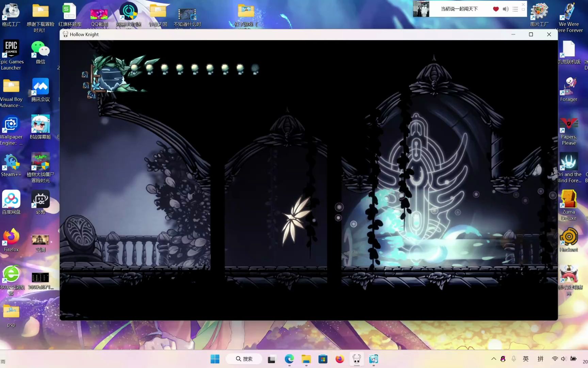
Task: Open the taskbar volume speaker icon
Action: coord(563,359)
